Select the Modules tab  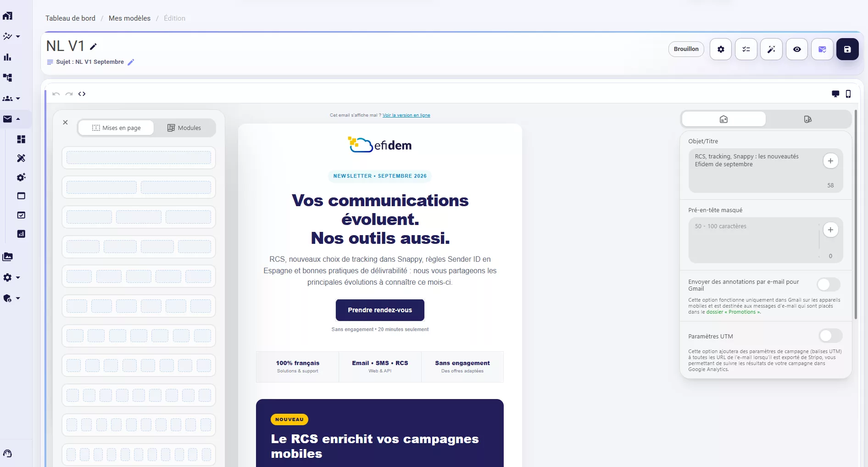(x=184, y=128)
